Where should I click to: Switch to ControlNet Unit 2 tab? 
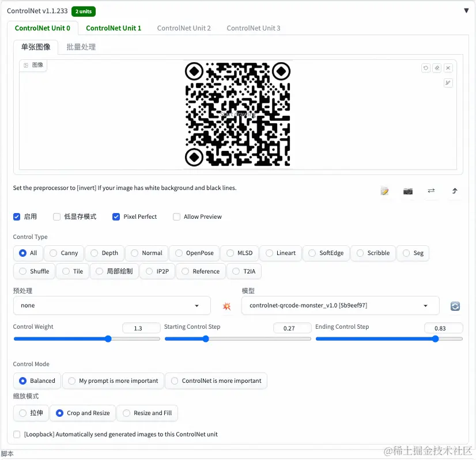[184, 28]
